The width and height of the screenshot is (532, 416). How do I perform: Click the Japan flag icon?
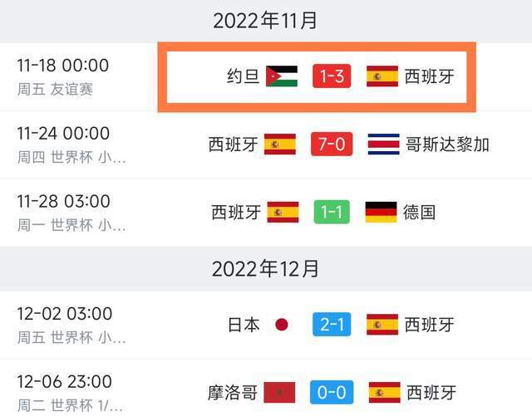[x=281, y=325]
